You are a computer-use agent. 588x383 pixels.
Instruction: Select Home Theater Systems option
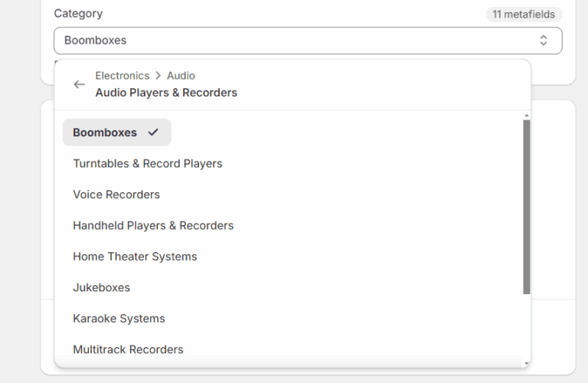135,257
